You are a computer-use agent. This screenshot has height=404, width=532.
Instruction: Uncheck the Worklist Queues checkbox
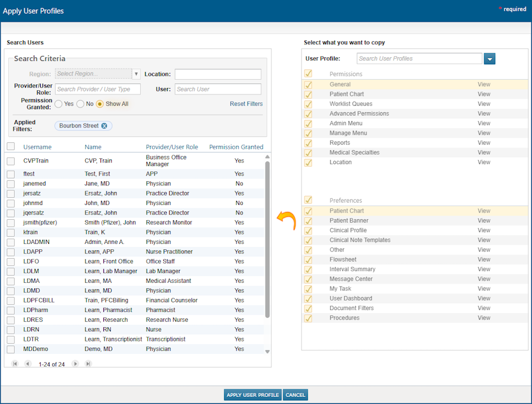pos(308,104)
